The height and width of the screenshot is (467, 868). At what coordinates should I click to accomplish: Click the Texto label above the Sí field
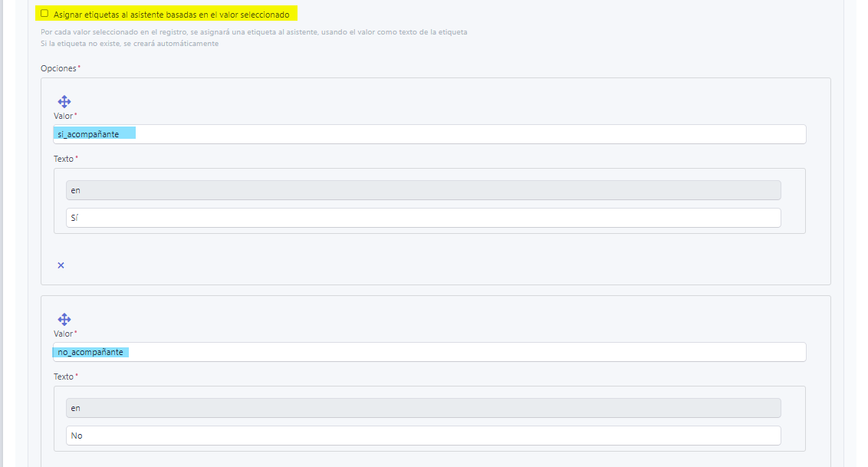(x=64, y=159)
